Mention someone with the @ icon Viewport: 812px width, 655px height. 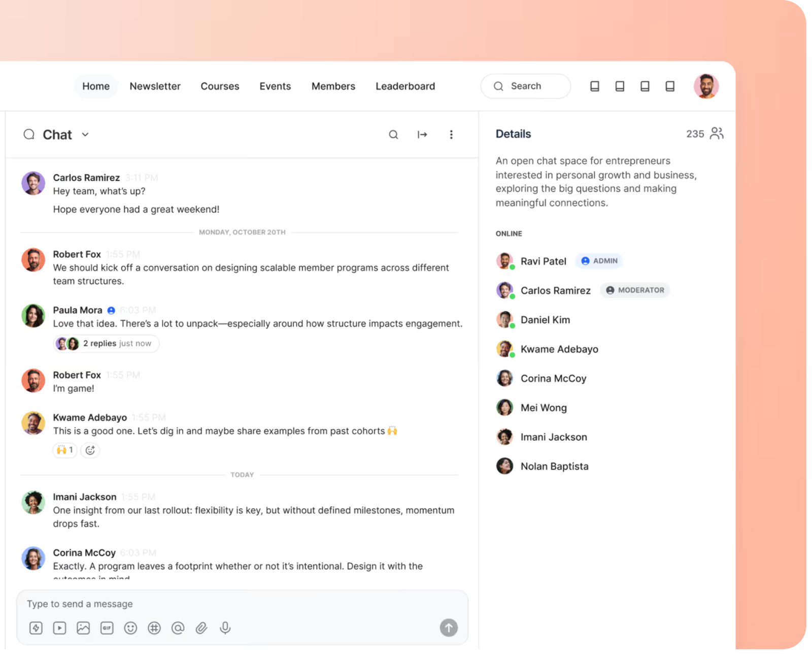click(x=178, y=628)
